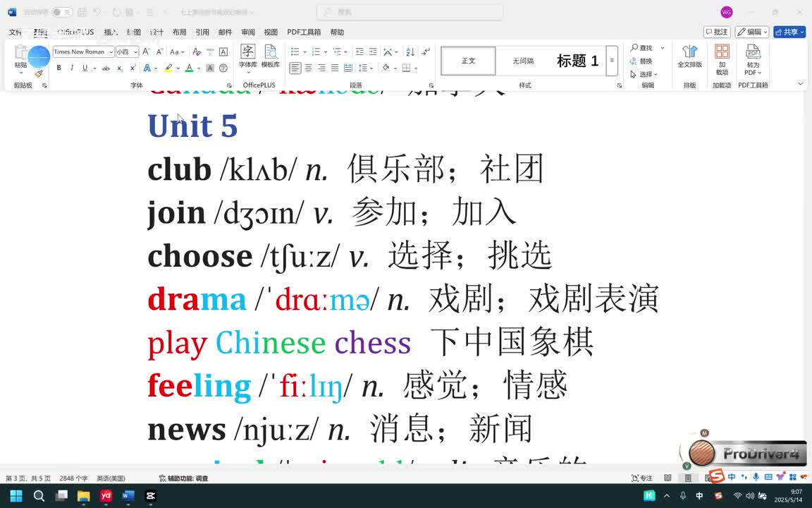Toggle subscript formatting
This screenshot has width=812, height=508.
click(120, 68)
